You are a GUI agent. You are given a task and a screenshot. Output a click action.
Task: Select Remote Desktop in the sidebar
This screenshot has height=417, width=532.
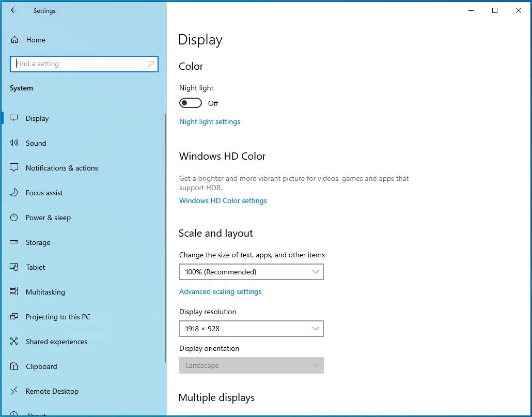(x=84, y=391)
